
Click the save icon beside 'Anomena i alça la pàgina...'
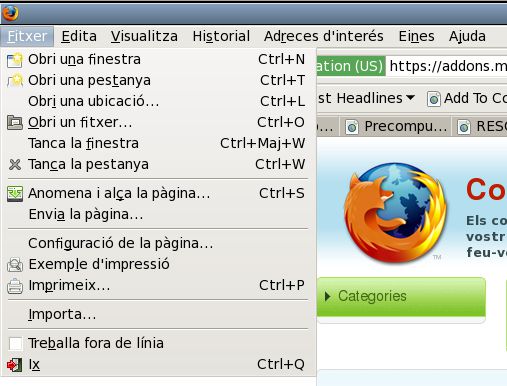point(15,194)
